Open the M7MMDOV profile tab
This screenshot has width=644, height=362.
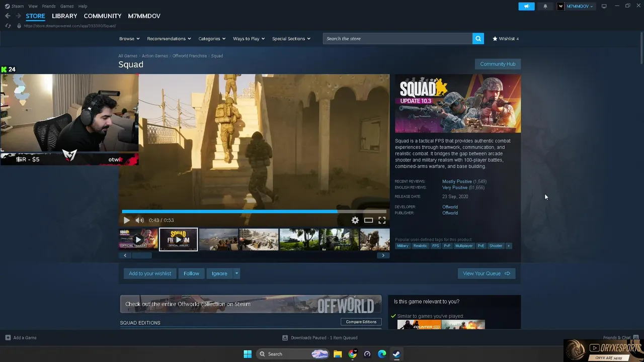(144, 16)
